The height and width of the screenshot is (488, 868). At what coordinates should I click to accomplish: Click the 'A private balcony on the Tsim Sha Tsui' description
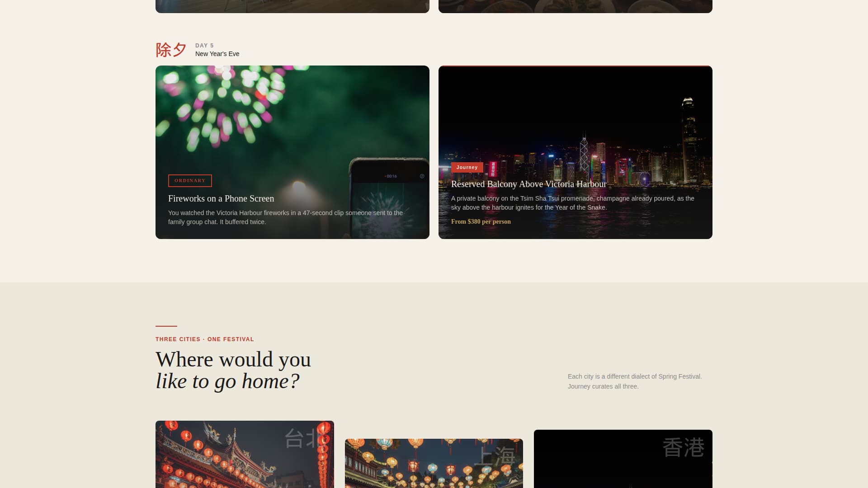573,203
